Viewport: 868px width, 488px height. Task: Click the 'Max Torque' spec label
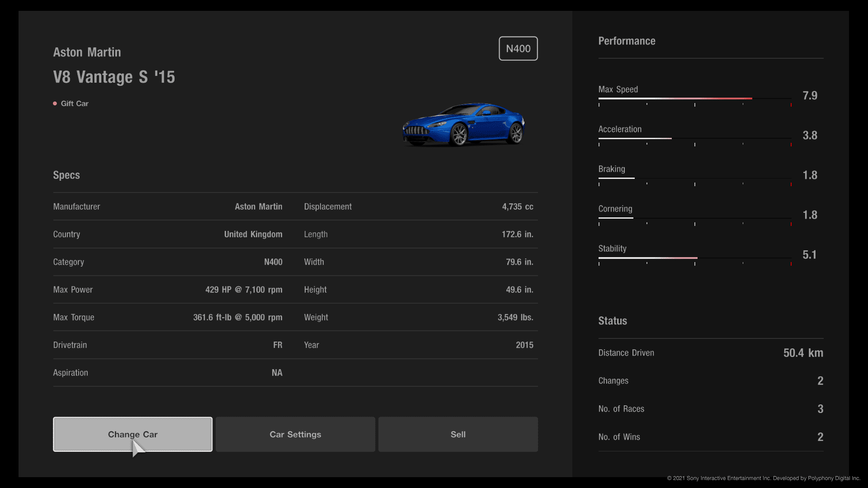click(x=74, y=317)
